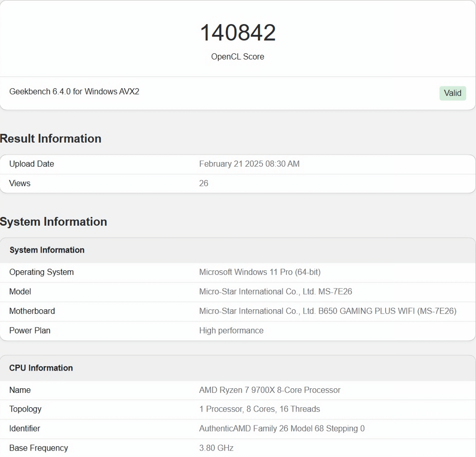Click the Identifier label
This screenshot has width=476, height=457.
(x=25, y=429)
